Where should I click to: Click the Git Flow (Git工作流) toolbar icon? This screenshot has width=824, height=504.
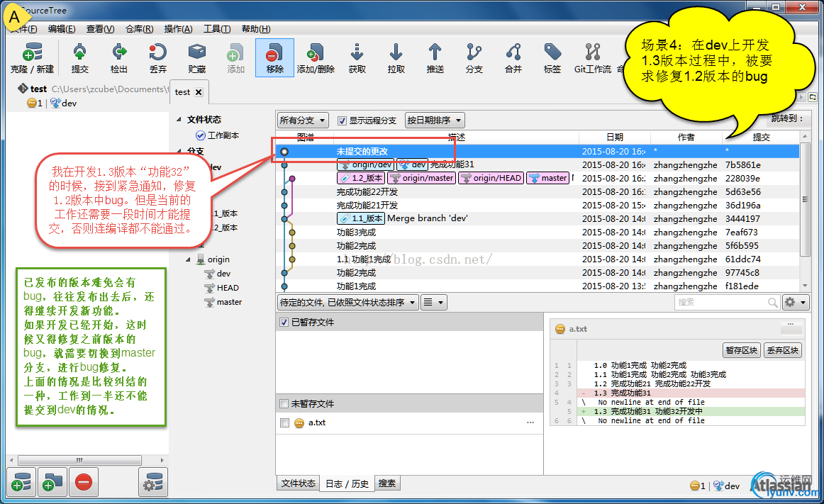(x=593, y=58)
